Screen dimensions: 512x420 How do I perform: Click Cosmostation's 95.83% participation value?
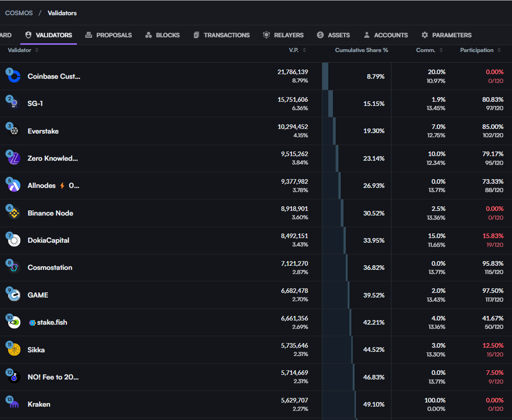click(x=493, y=263)
